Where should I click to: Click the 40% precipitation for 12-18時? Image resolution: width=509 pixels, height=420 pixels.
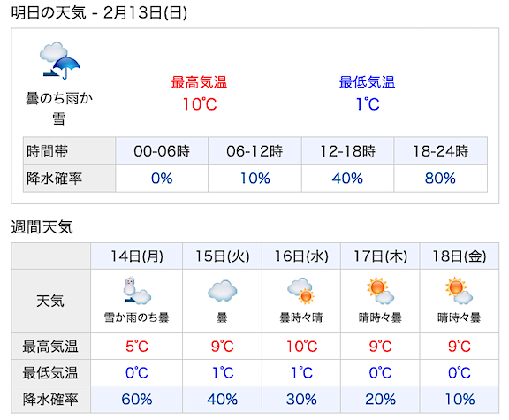pos(347,179)
